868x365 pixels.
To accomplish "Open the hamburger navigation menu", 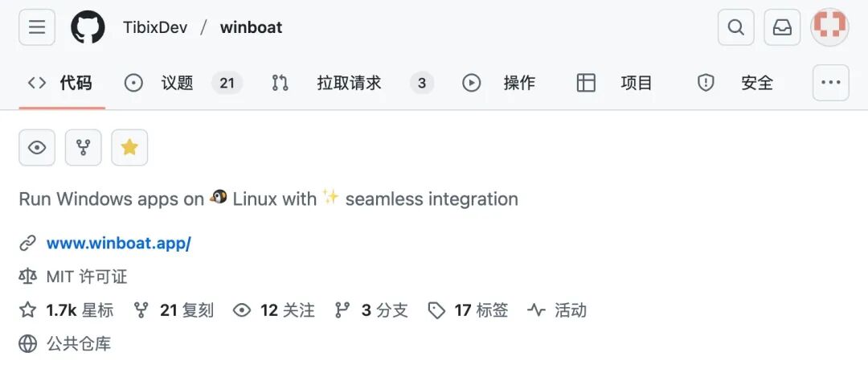I will [37, 27].
